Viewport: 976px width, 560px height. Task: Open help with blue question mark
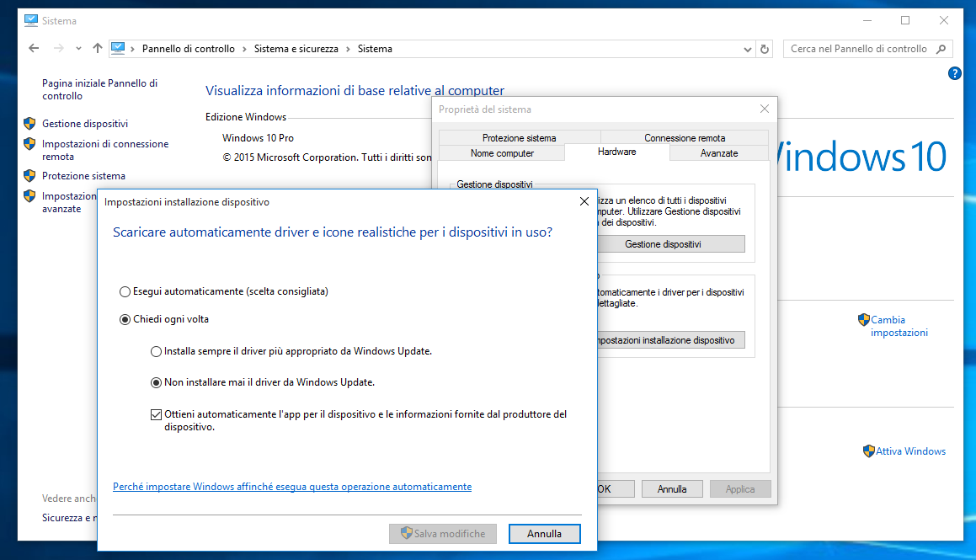(x=954, y=73)
